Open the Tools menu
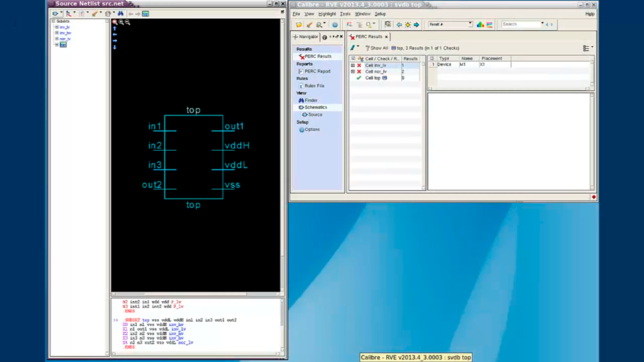Image resolution: width=644 pixels, height=362 pixels. pos(345,14)
